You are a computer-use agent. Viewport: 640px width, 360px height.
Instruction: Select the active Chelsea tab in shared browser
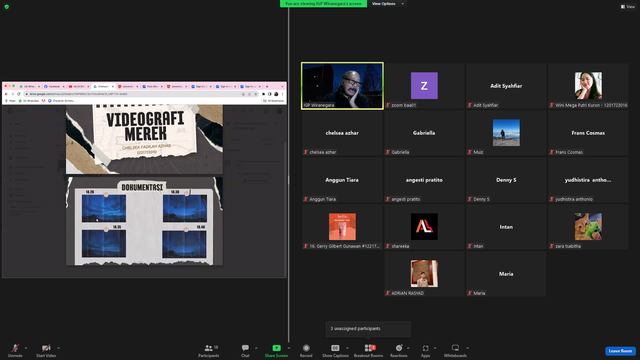click(x=104, y=87)
